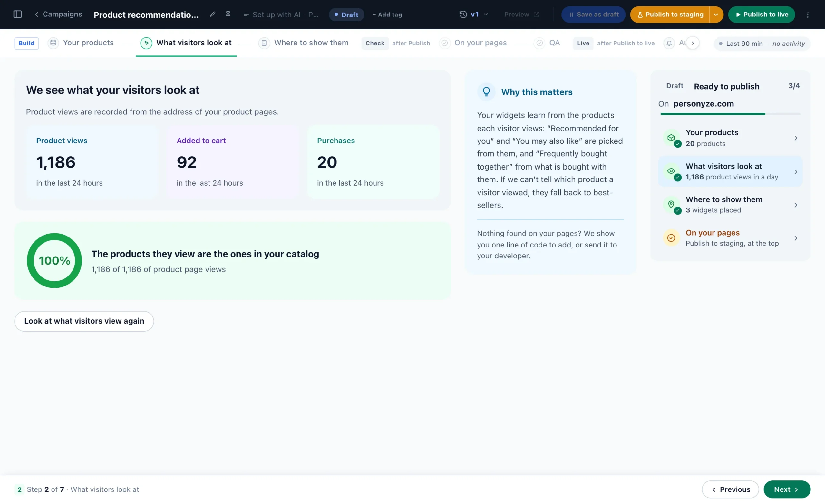Click the 100% catalog match progress ring
The height and width of the screenshot is (504, 825).
(x=54, y=260)
